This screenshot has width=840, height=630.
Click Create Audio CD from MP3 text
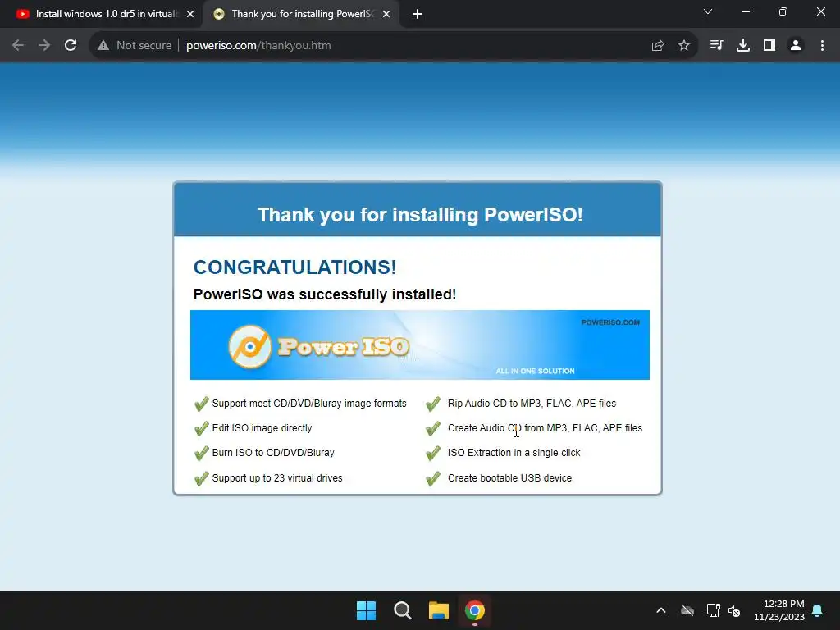tap(545, 428)
